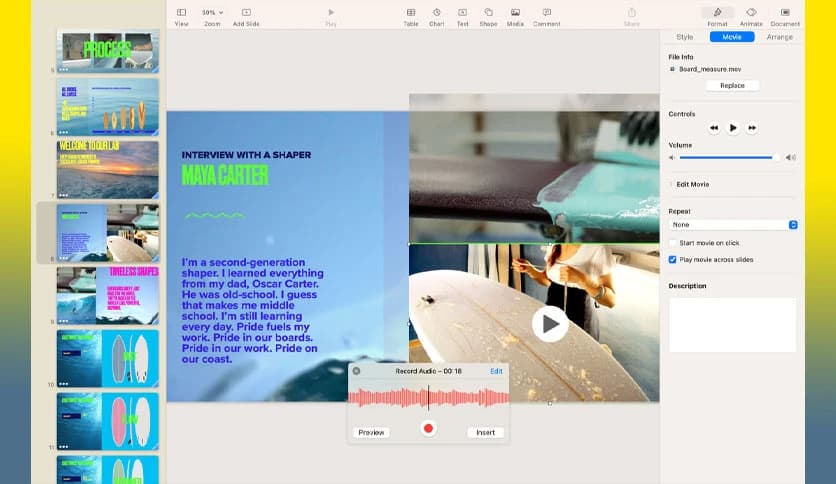
Task: Open the Table tool in toolbar
Action: click(x=411, y=15)
